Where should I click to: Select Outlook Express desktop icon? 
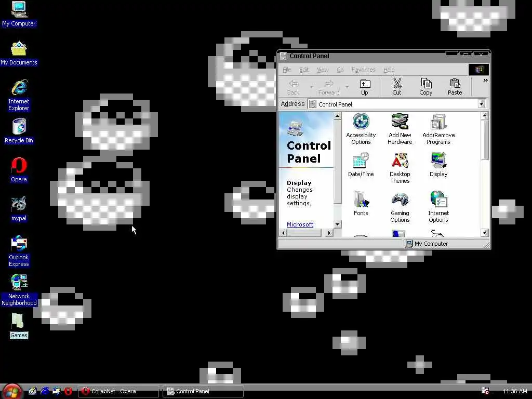19,251
